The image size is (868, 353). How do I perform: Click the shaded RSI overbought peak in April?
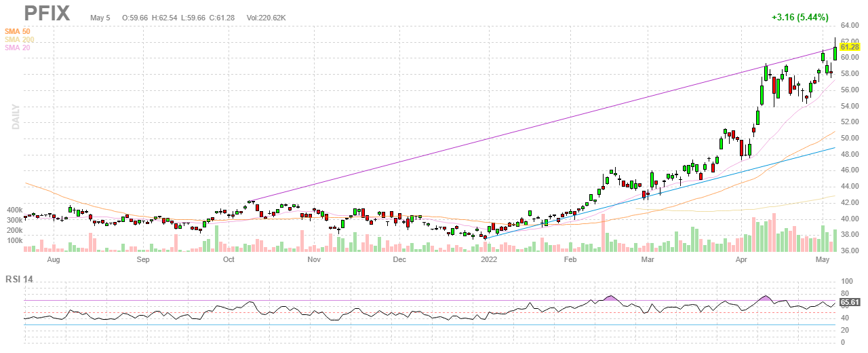point(766,297)
